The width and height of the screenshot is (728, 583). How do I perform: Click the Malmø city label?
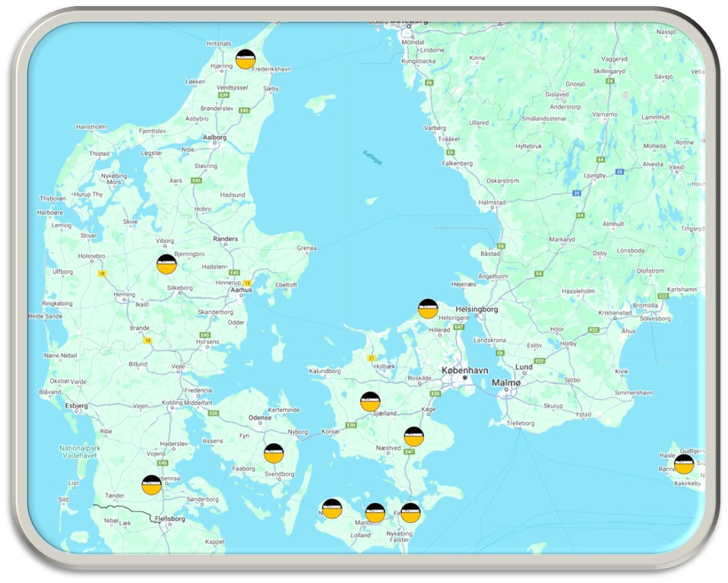(x=506, y=383)
